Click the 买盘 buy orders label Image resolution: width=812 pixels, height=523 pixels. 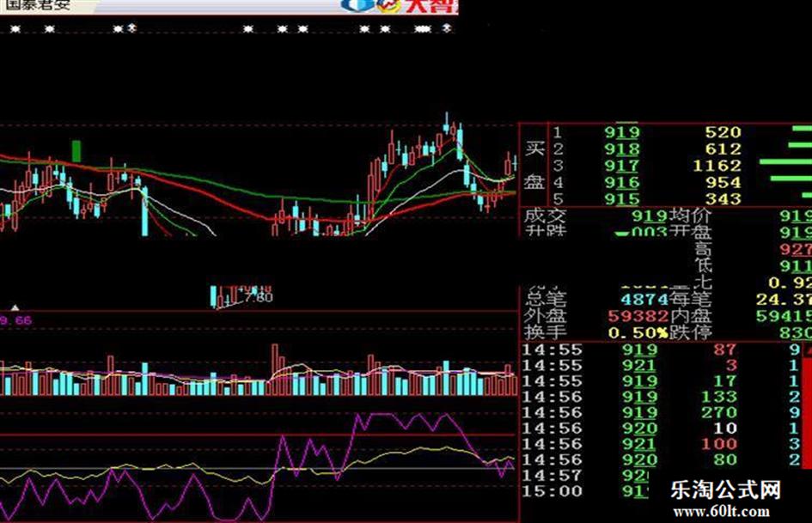click(534, 165)
